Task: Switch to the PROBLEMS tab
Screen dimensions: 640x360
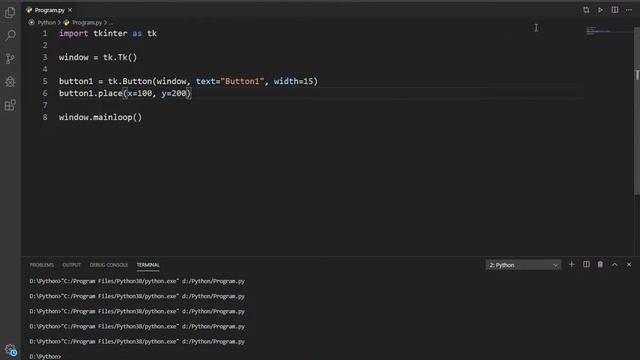Action: [42, 265]
